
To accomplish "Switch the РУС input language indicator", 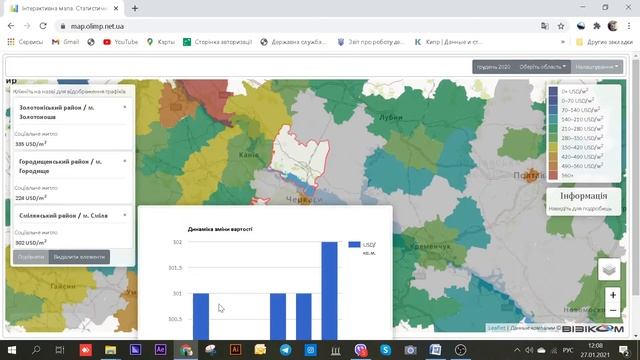I will pos(568,350).
